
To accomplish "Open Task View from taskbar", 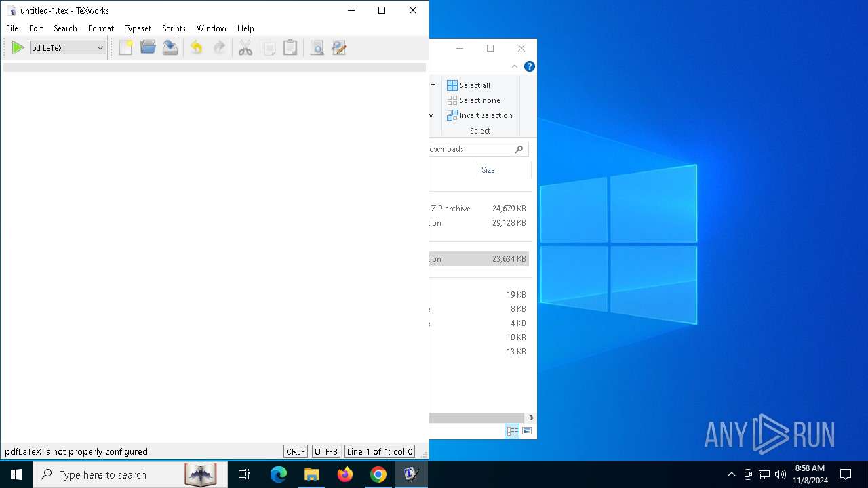I will coord(244,474).
